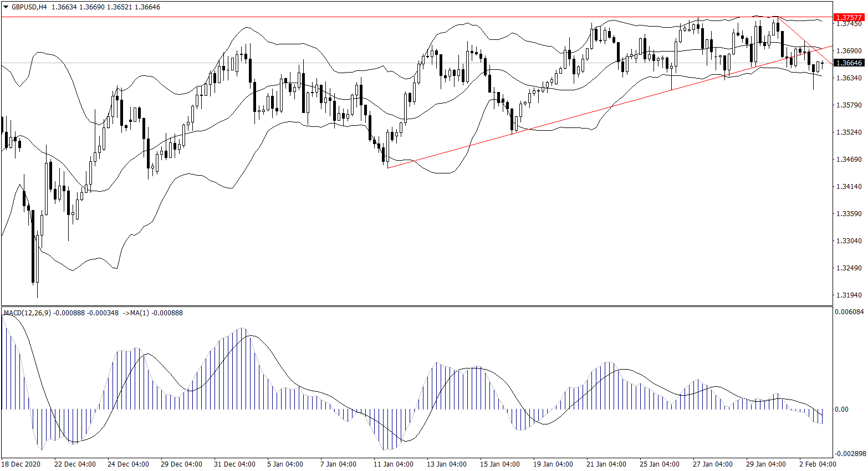868x471 pixels.
Task: Click the 5 Jan 04:00 time label
Action: pos(285,464)
